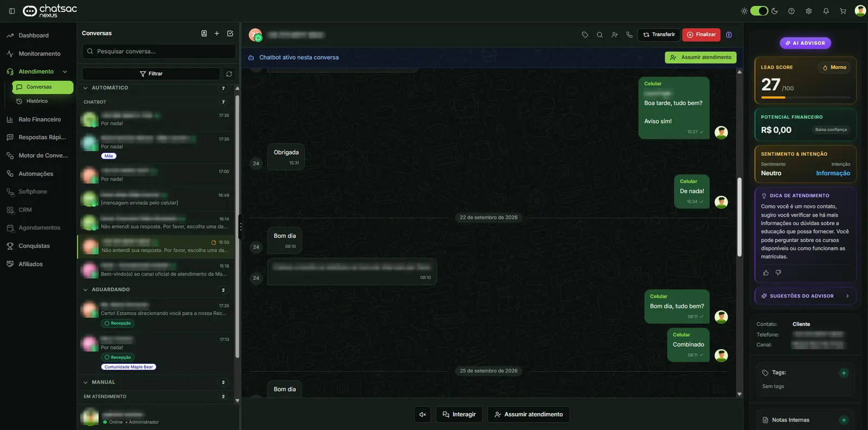This screenshot has width=868, height=430.
Task: Enable multi-select mode with the checkbox icon
Action: (230, 34)
